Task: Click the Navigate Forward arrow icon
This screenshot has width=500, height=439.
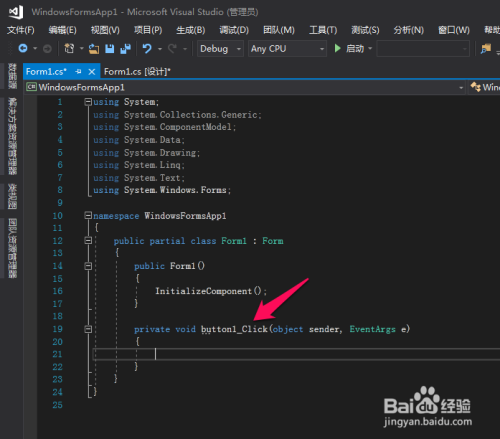Action: (47, 49)
